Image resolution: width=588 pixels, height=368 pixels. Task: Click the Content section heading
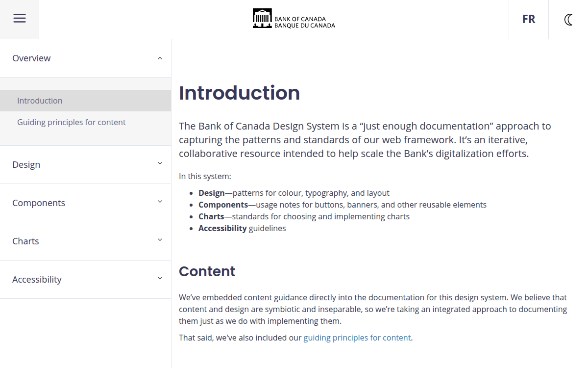(207, 271)
